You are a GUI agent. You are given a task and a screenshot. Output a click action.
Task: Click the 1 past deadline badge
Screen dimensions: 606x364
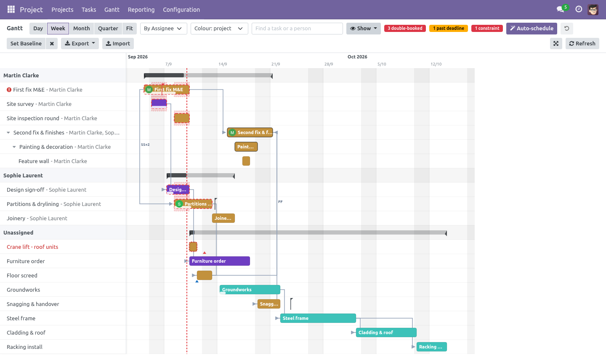(x=449, y=29)
